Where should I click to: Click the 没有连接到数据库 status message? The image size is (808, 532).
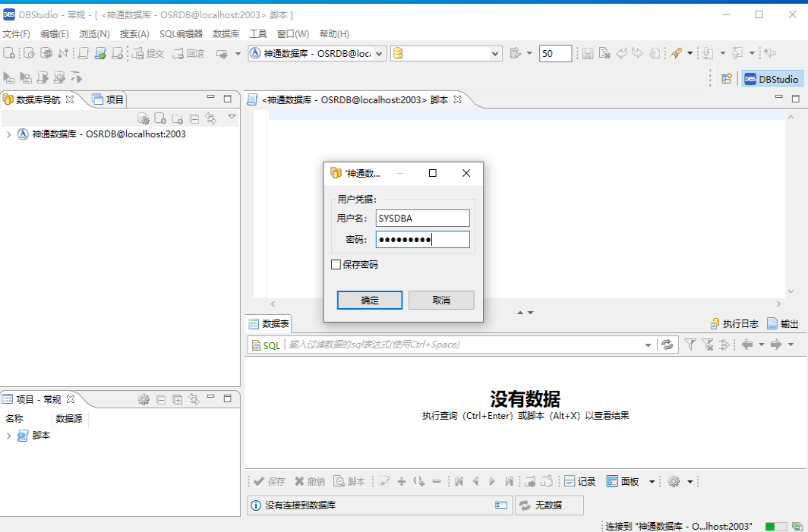point(301,505)
